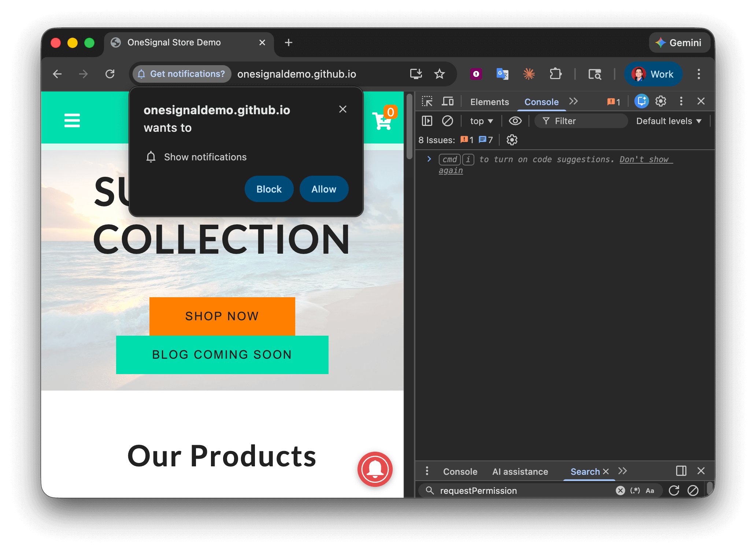Click the live expression eye icon
Screen dimensions: 756x552
click(x=515, y=121)
